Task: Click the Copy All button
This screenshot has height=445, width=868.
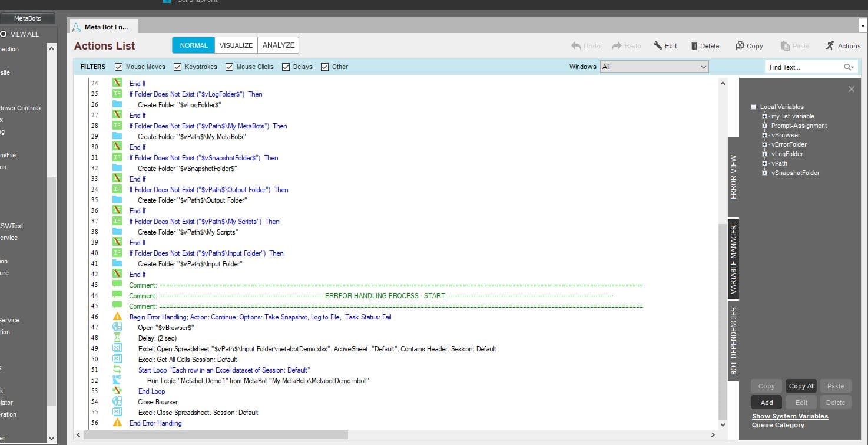Action: 801,386
